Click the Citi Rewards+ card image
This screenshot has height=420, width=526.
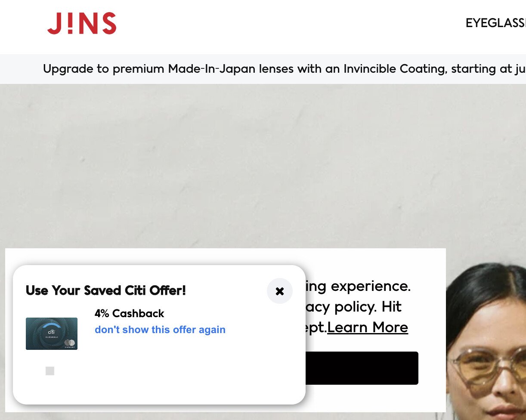tap(52, 334)
